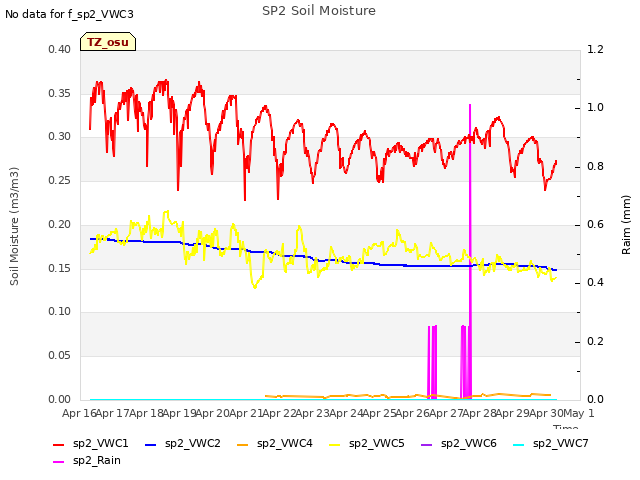640x480 pixels.
Task: Click the Raim (mm) right axis label
Action: pyautogui.click(x=626, y=225)
